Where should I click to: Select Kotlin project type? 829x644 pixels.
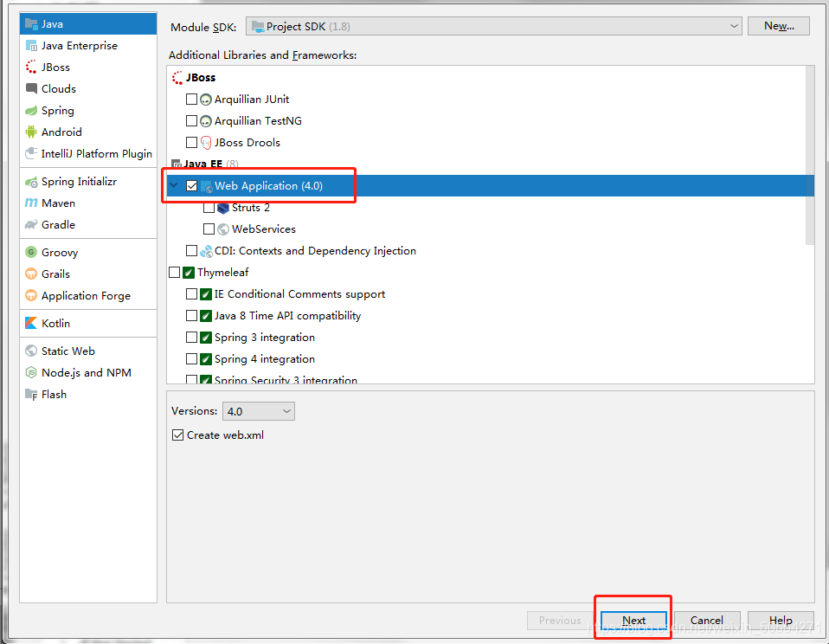(x=87, y=323)
